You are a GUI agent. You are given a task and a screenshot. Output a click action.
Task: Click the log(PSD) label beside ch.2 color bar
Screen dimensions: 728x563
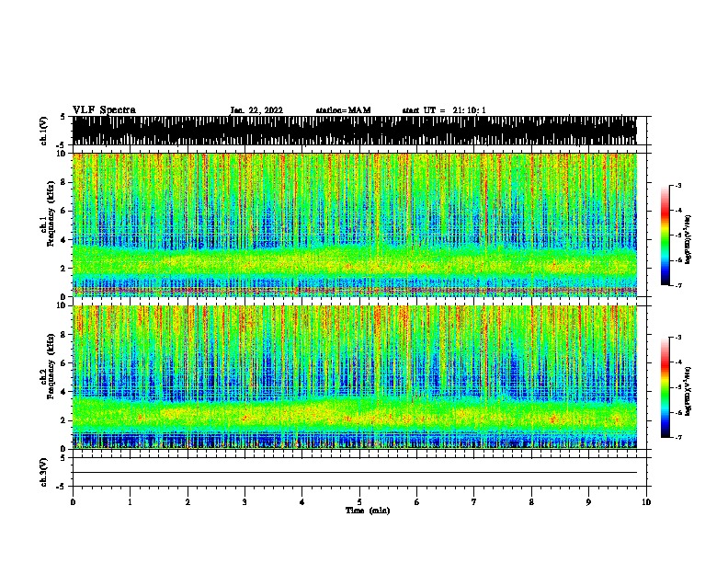(x=688, y=392)
